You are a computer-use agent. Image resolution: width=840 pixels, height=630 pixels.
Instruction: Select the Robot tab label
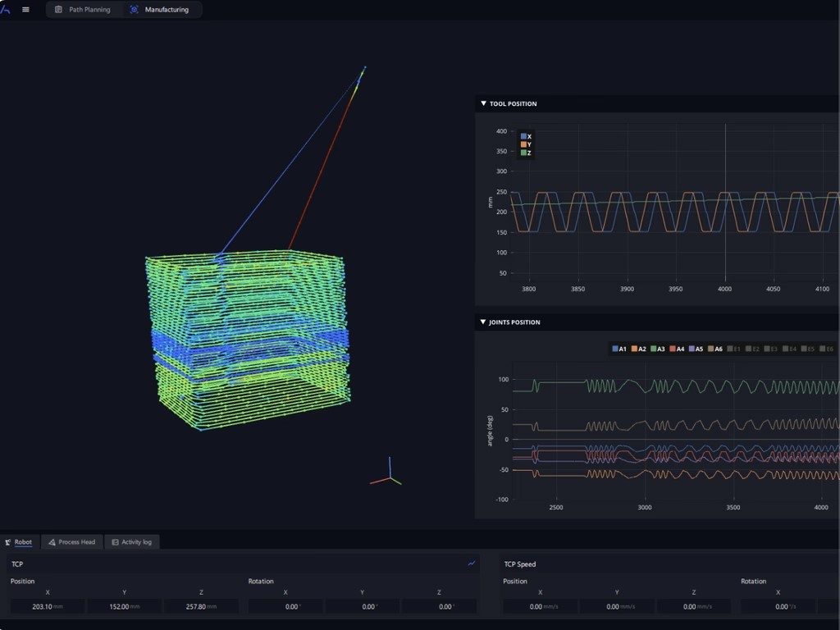23,542
